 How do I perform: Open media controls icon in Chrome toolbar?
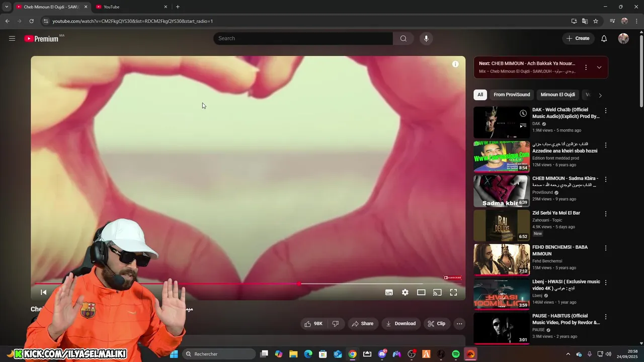pyautogui.click(x=612, y=21)
